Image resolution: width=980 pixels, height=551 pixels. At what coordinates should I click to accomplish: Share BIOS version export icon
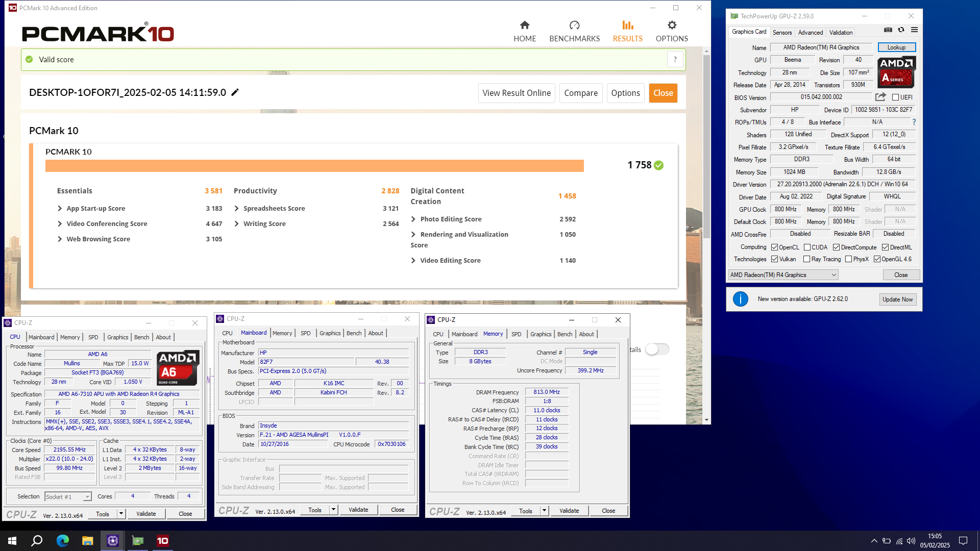click(x=880, y=97)
